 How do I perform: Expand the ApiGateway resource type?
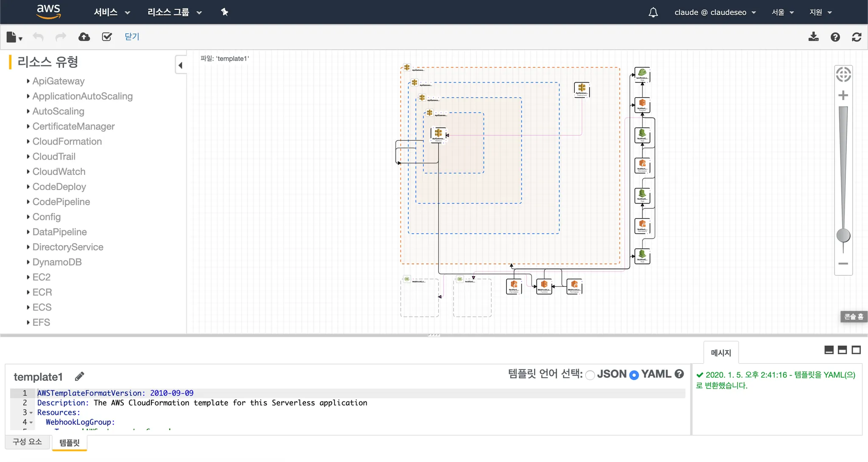[x=58, y=81]
